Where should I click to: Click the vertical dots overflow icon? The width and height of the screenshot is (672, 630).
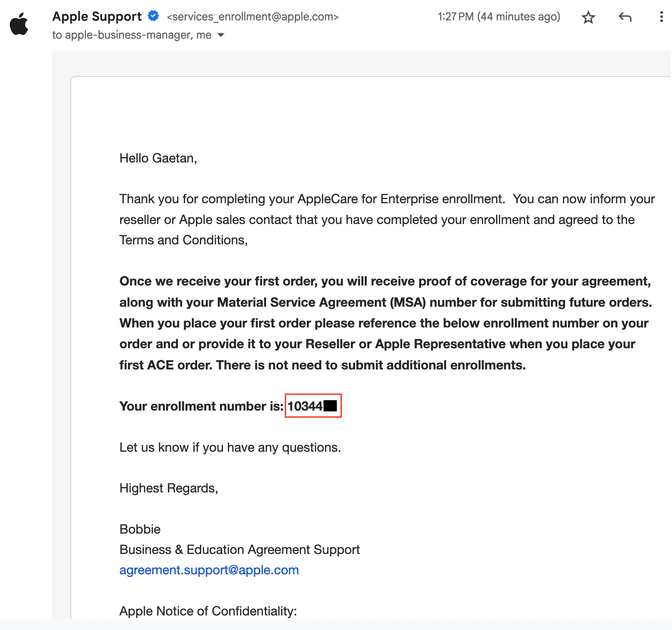click(661, 17)
